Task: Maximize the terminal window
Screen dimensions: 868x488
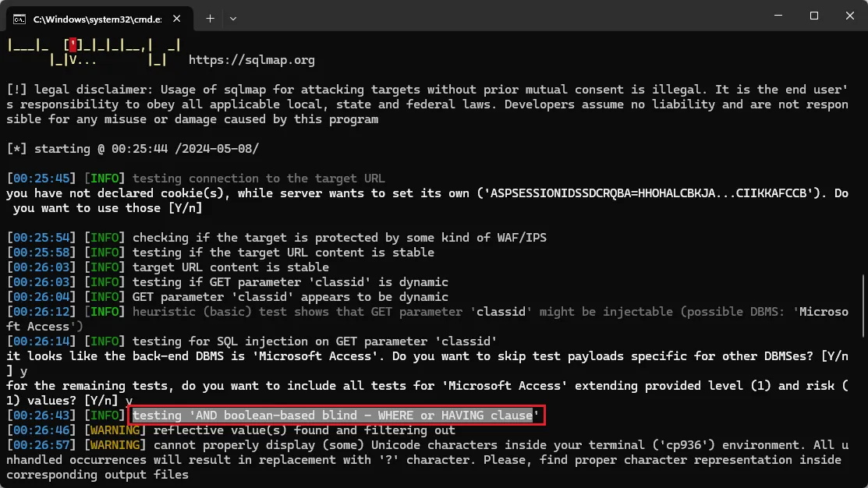Action: [x=814, y=16]
